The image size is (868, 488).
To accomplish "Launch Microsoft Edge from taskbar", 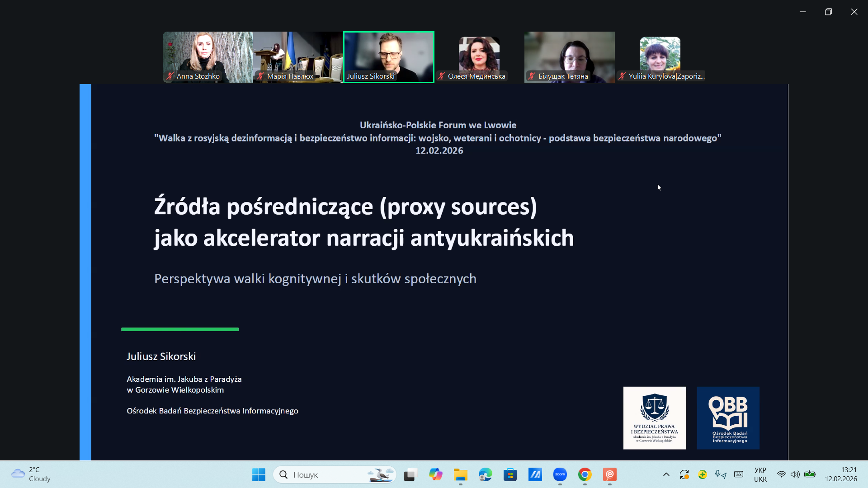I will click(x=485, y=474).
